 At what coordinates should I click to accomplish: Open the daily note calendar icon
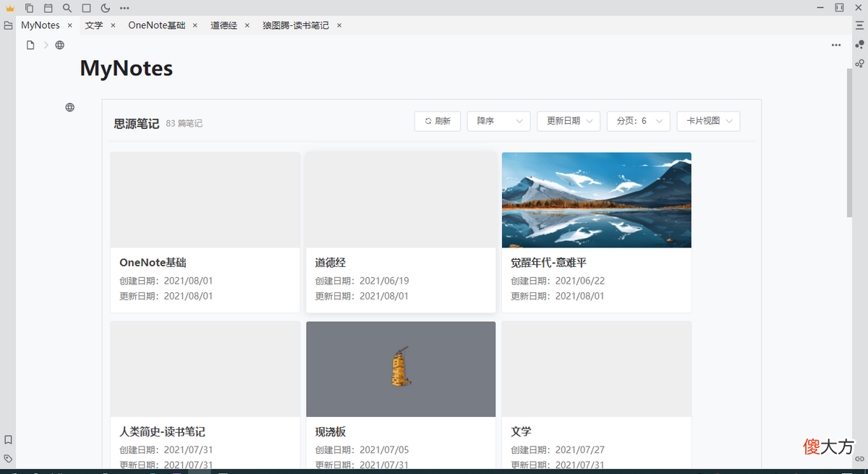(48, 8)
